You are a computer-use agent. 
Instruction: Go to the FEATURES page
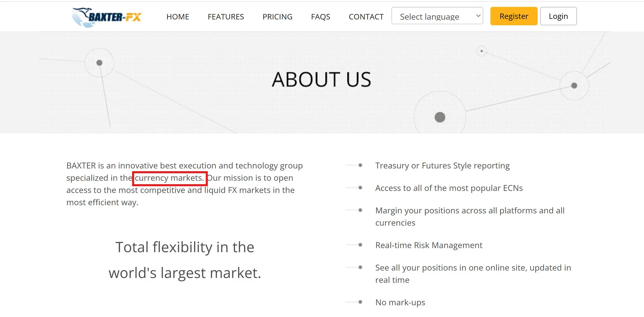tap(226, 17)
